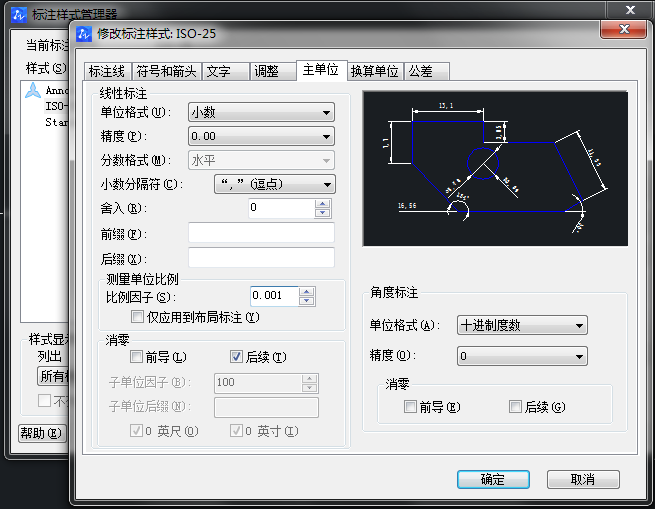Image resolution: width=655 pixels, height=509 pixels.
Task: Switch to the 公差 tab
Action: click(427, 72)
